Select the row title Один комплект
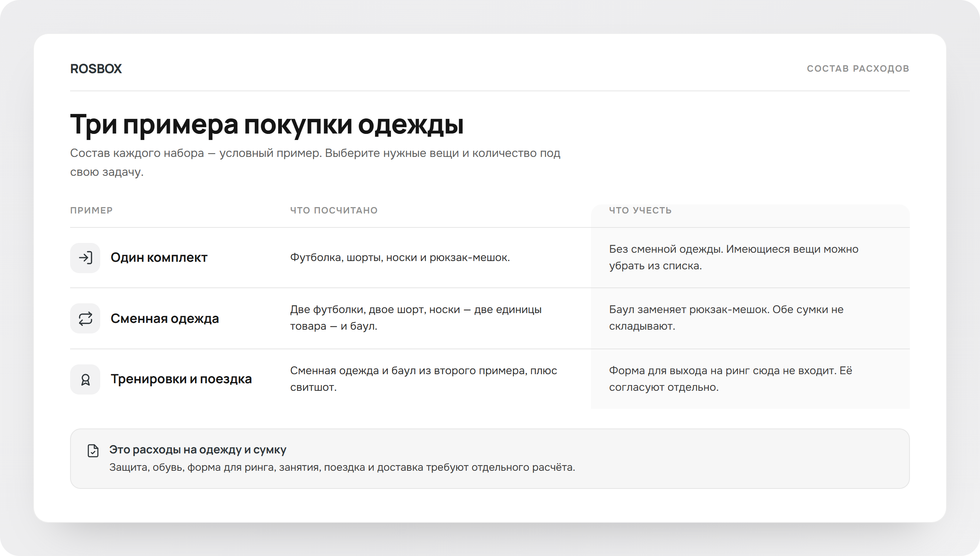Viewport: 980px width, 556px height. click(159, 258)
